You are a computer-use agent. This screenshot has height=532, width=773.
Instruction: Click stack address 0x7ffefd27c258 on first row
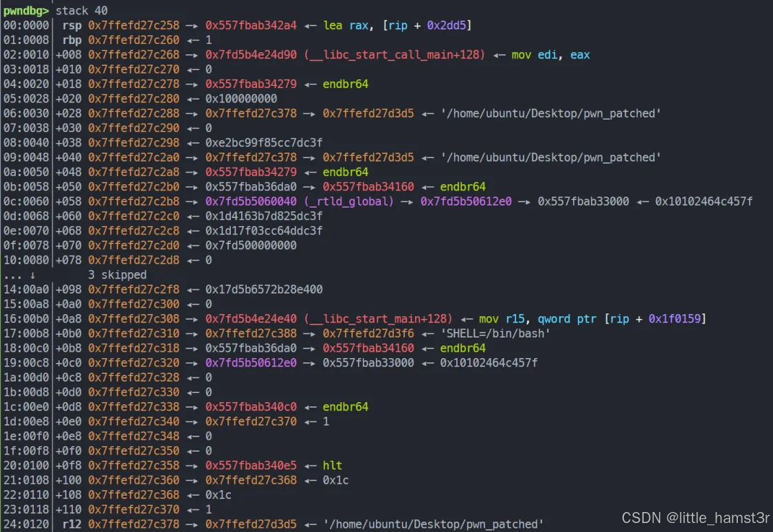coord(134,25)
